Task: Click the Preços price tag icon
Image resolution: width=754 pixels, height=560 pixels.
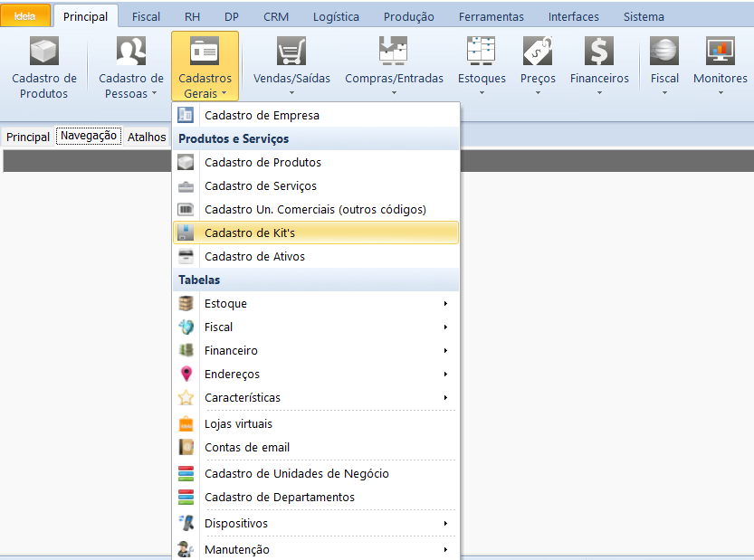Action: (538, 52)
